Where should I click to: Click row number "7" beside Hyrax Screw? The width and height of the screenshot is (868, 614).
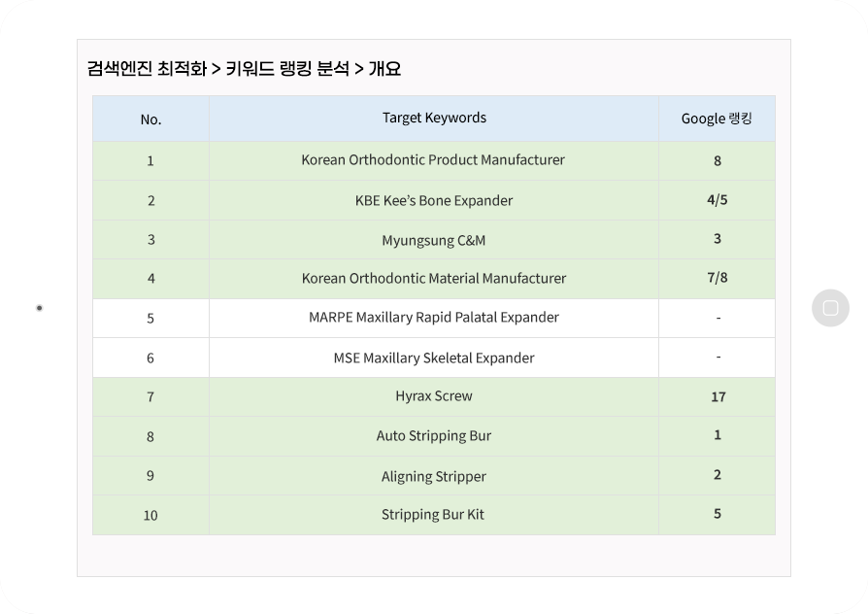tap(150, 396)
